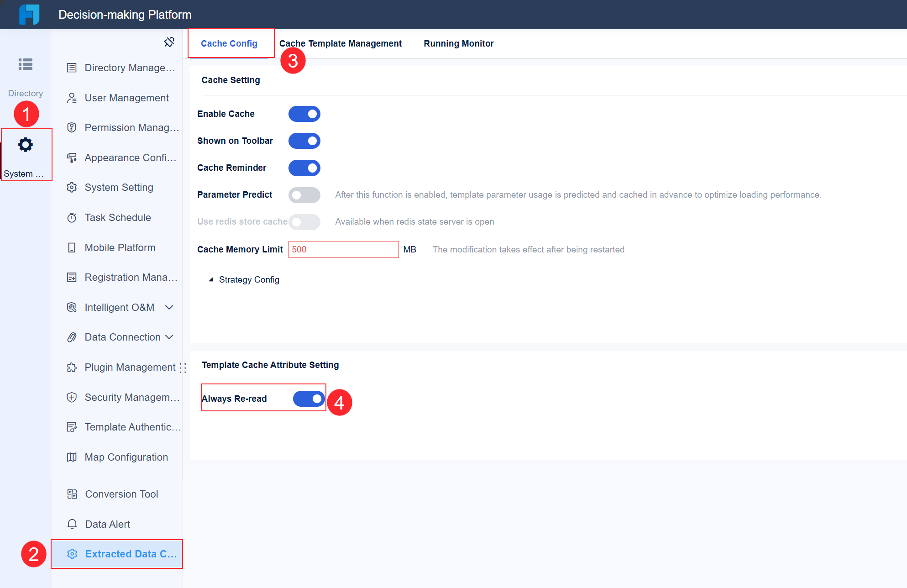Click the Directory Management icon

[72, 68]
